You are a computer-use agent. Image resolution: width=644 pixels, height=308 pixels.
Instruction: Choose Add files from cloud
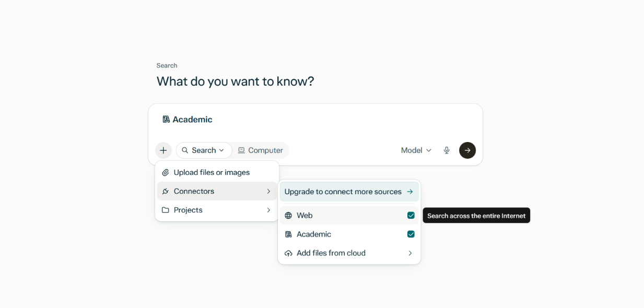(349, 253)
